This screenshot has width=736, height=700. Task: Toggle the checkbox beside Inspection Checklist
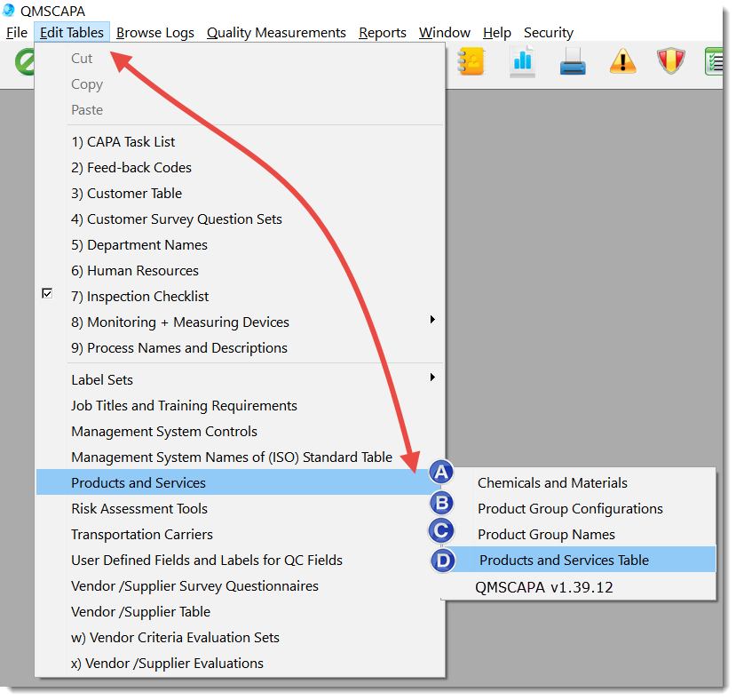point(47,294)
